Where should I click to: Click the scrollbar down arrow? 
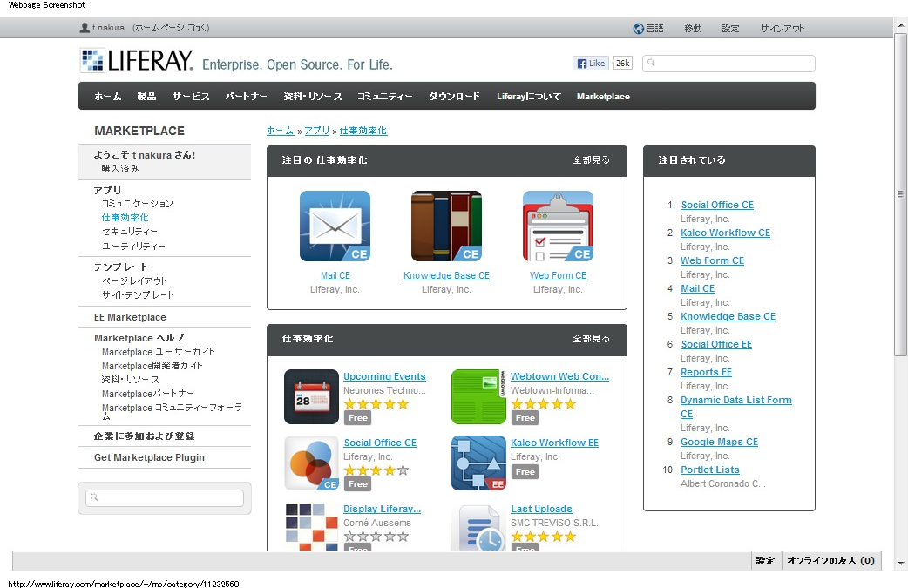(900, 563)
